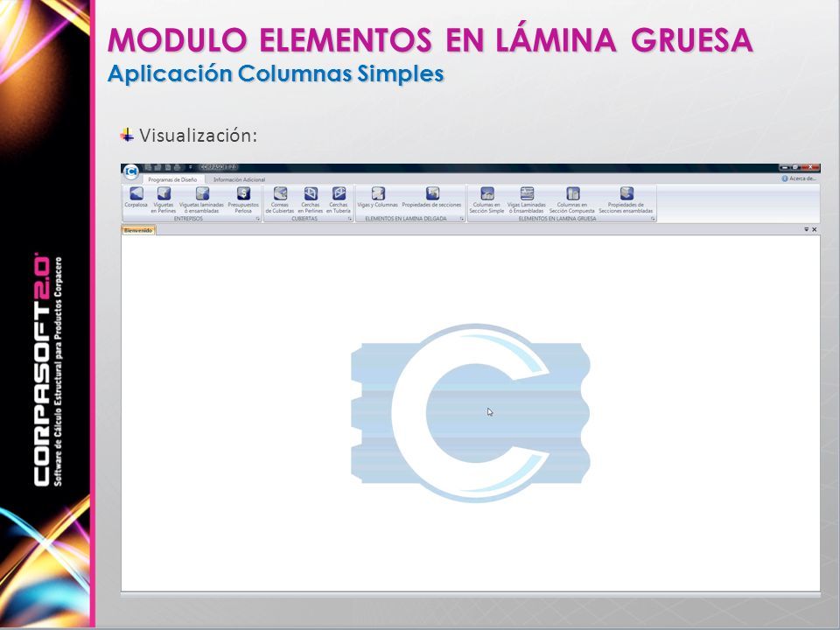
Task: Select the Bienvenido document tab
Action: [138, 230]
